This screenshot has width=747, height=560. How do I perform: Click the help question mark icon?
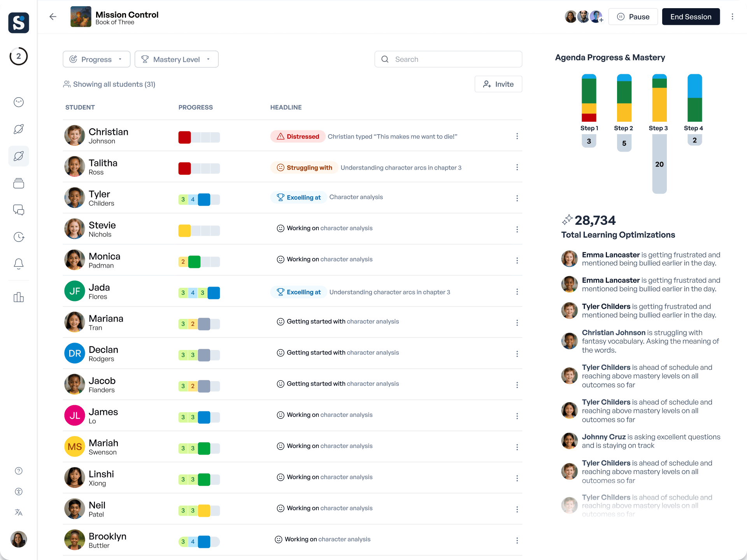pyautogui.click(x=19, y=471)
